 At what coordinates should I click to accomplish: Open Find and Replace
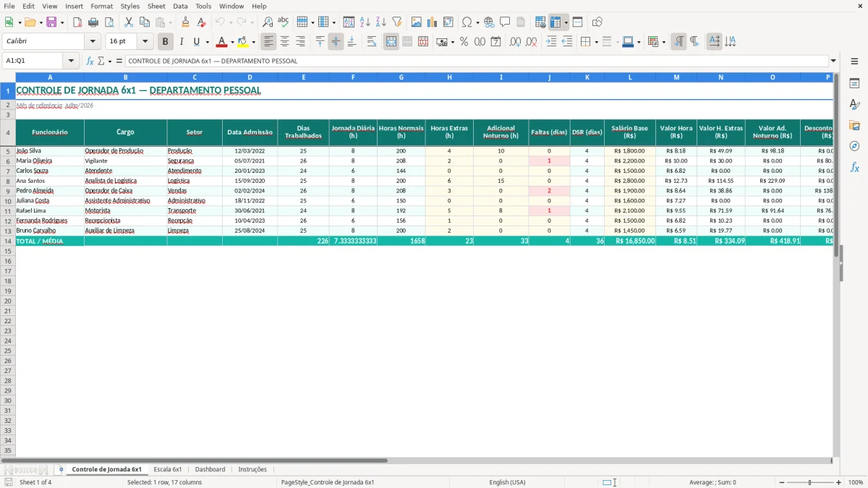pos(268,22)
